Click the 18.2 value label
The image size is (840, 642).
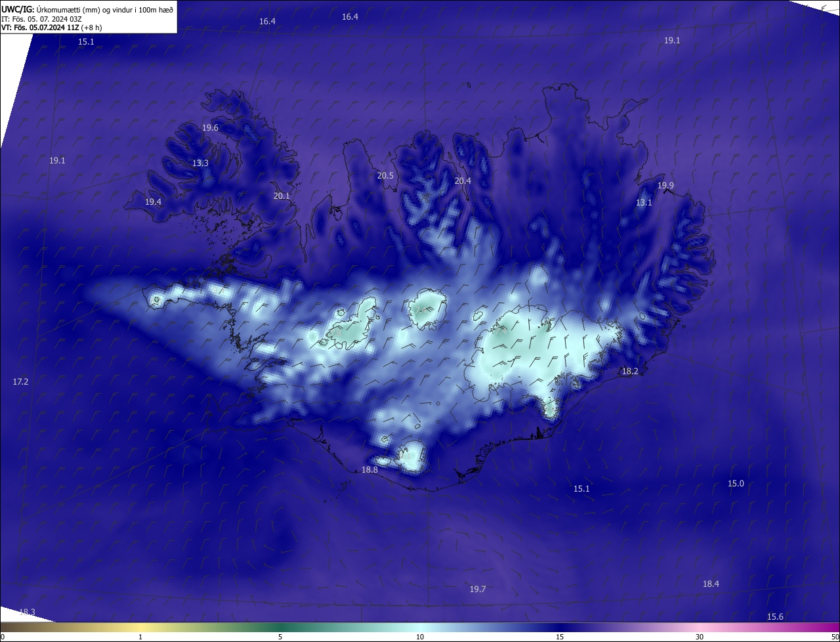[x=630, y=372]
